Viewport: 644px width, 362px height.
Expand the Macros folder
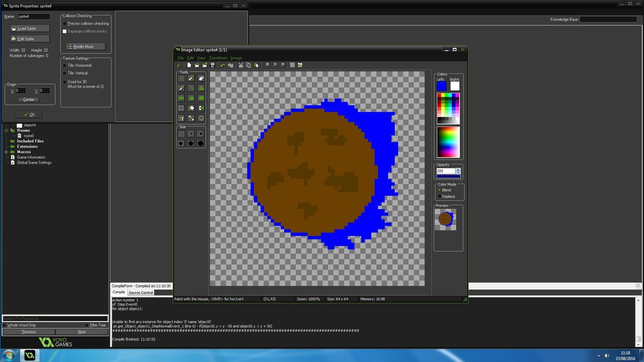click(6, 152)
